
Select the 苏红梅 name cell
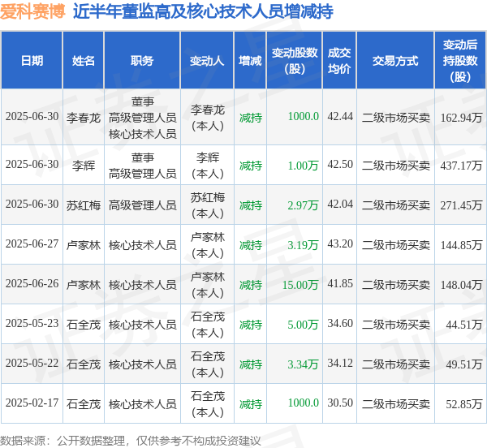click(x=84, y=205)
